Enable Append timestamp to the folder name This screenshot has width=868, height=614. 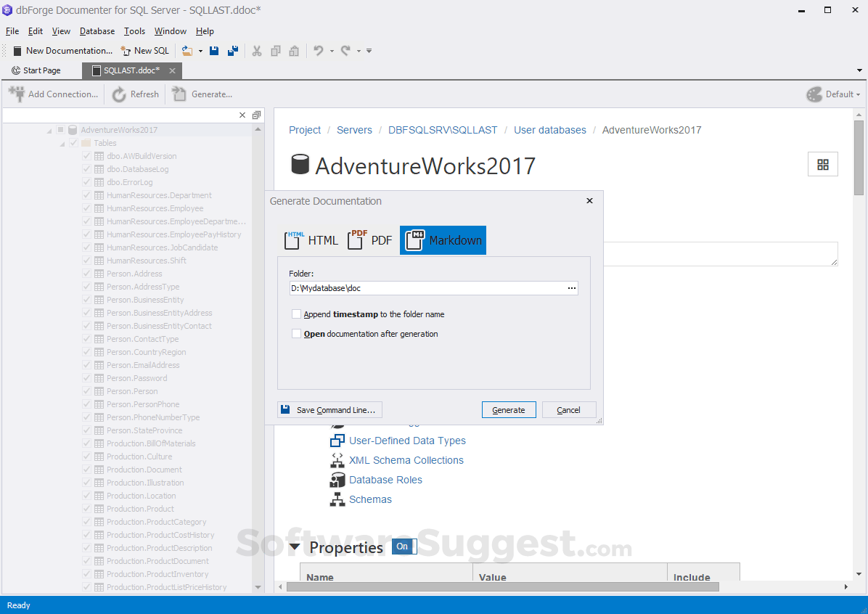296,314
